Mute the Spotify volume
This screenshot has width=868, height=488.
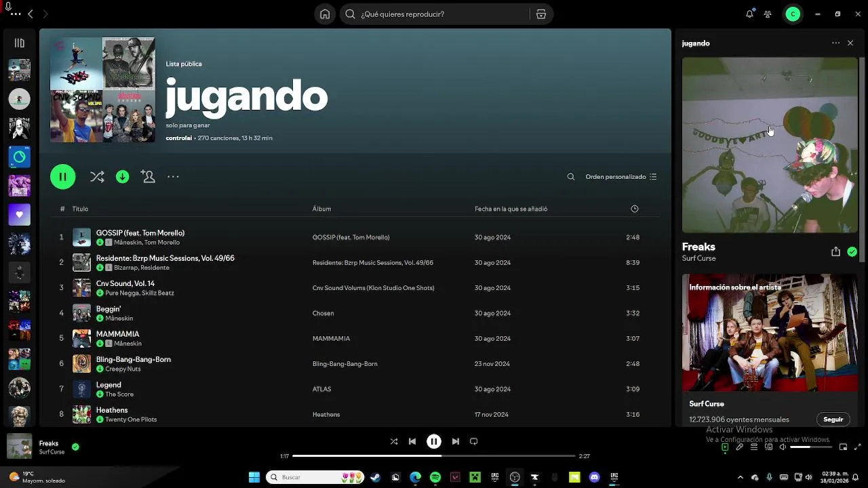[783, 447]
